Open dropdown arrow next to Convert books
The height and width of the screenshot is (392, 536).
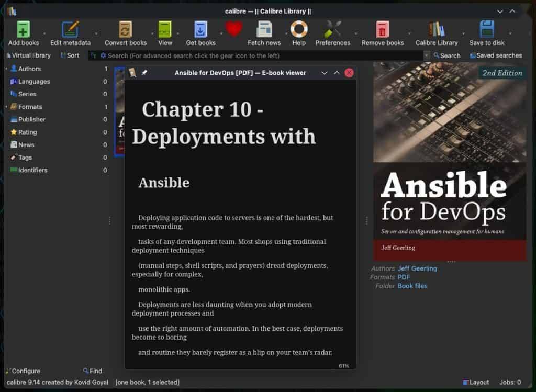[152, 33]
